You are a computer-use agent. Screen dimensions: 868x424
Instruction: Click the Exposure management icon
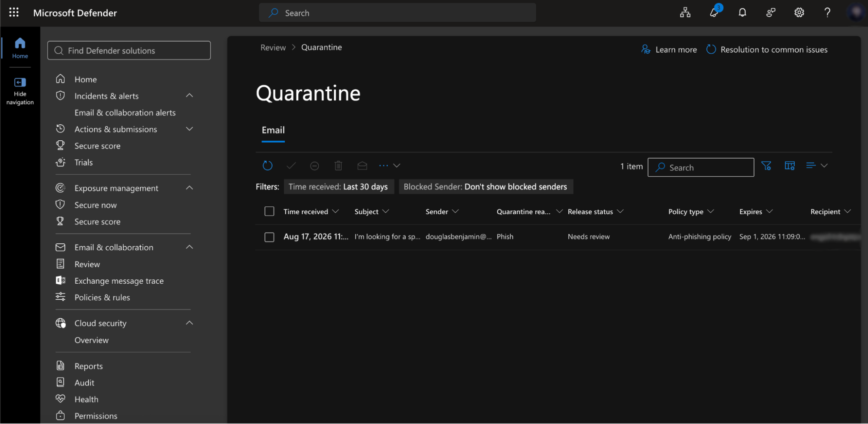tap(60, 188)
